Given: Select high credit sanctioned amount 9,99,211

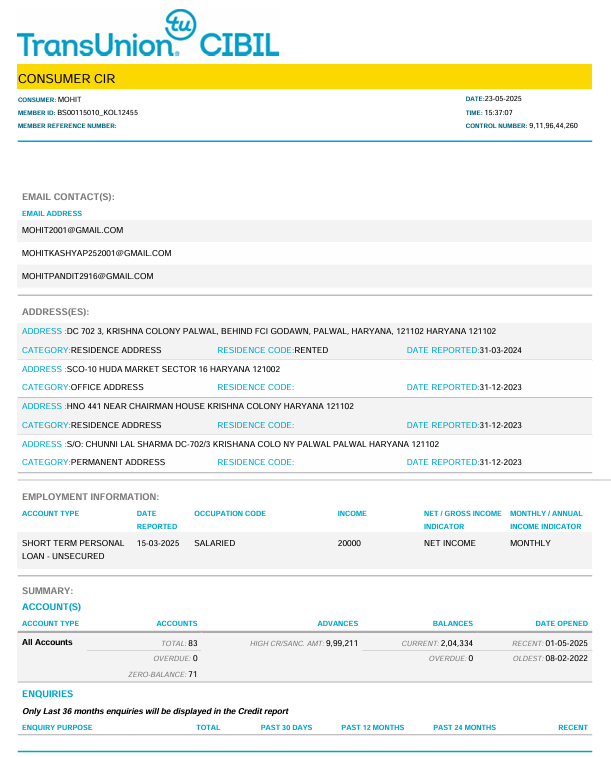Looking at the screenshot, I should tap(342, 643).
